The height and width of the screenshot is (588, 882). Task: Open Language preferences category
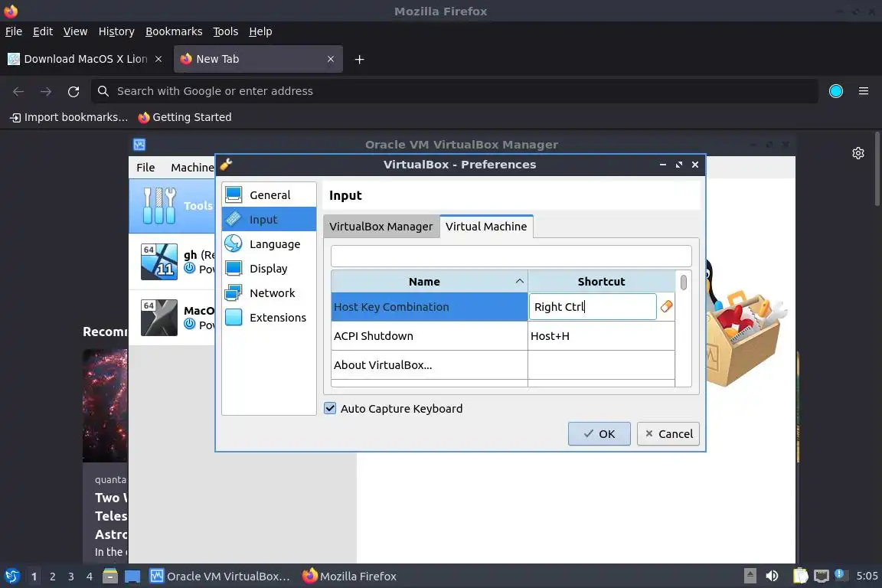269,243
